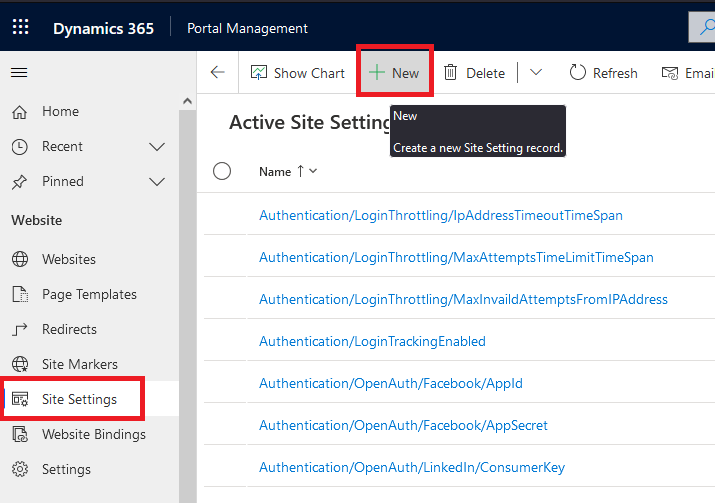The image size is (715, 503).
Task: Click the Settings gear icon
Action: tap(20, 469)
